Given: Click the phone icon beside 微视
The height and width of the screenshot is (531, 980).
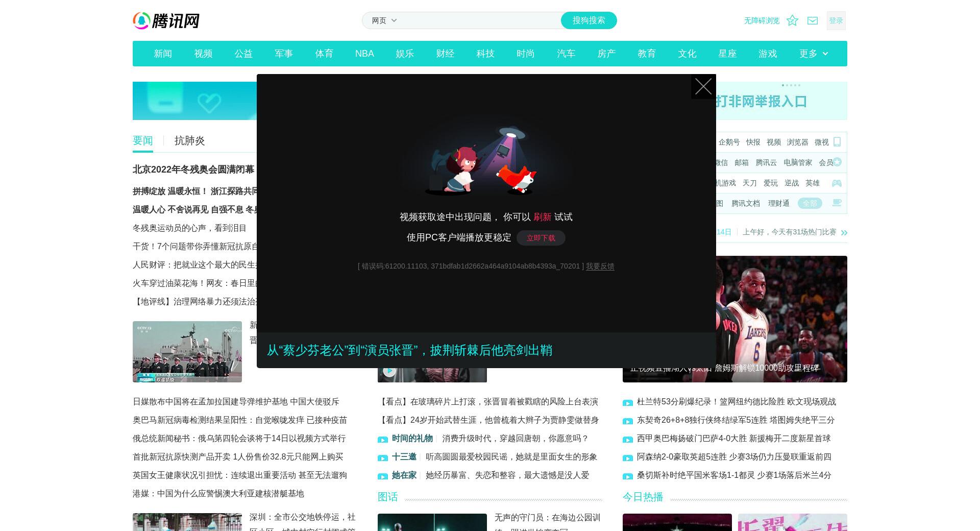Looking at the screenshot, I should point(837,142).
